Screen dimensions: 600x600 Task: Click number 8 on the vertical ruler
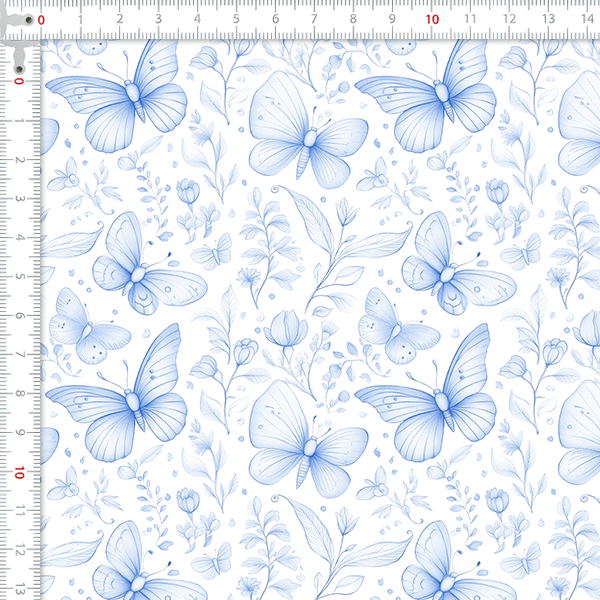coord(19,394)
